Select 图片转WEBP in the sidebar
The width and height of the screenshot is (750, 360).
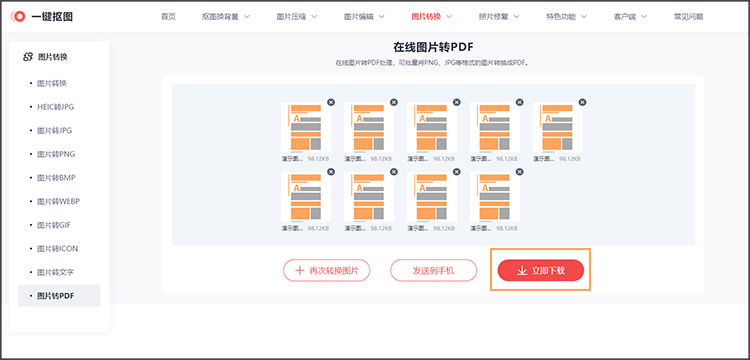(x=59, y=201)
